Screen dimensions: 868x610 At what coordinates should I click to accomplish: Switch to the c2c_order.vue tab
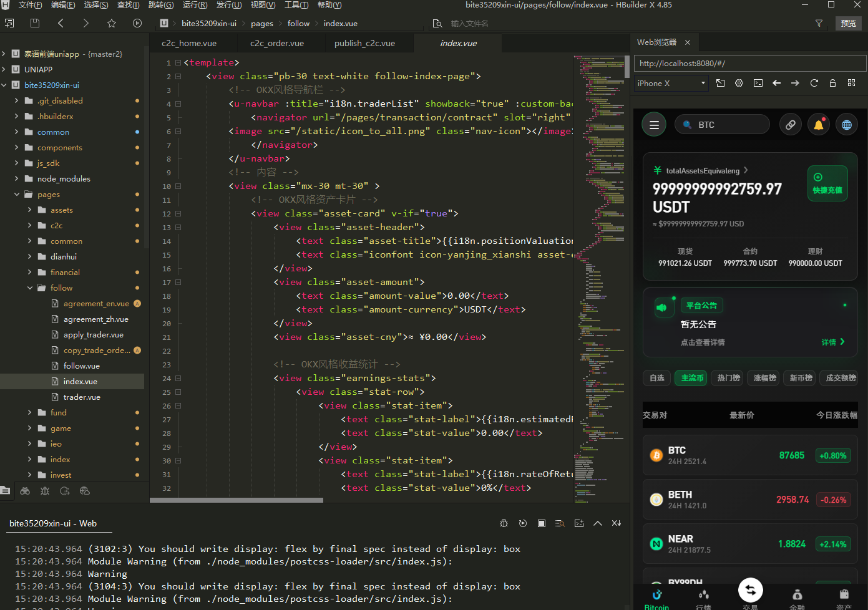tap(277, 43)
